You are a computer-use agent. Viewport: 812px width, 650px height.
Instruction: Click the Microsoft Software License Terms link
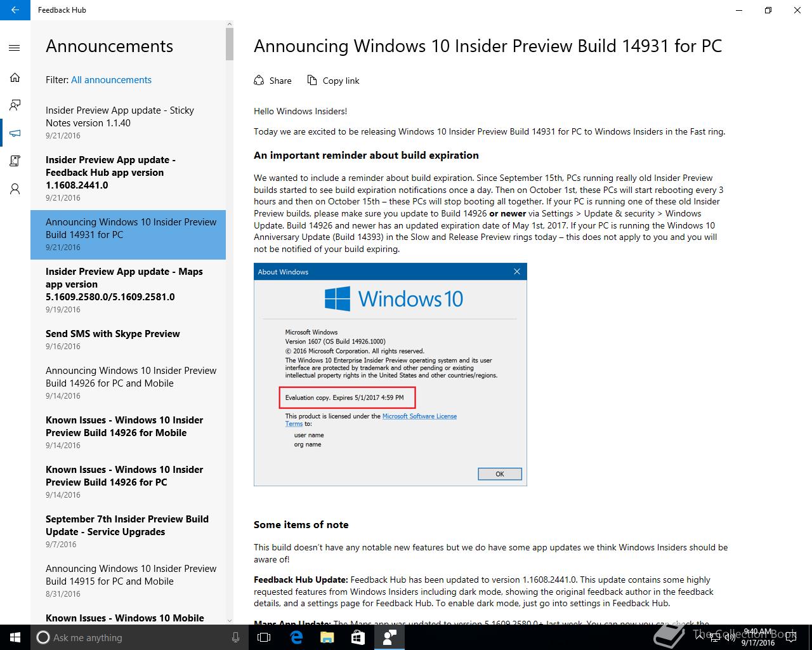point(419,416)
